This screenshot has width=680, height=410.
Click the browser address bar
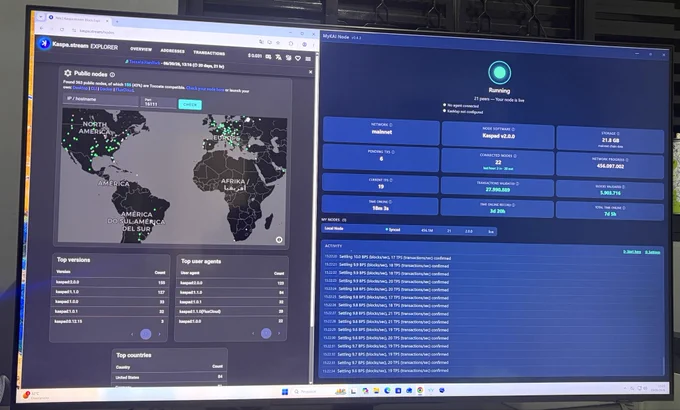click(x=165, y=35)
